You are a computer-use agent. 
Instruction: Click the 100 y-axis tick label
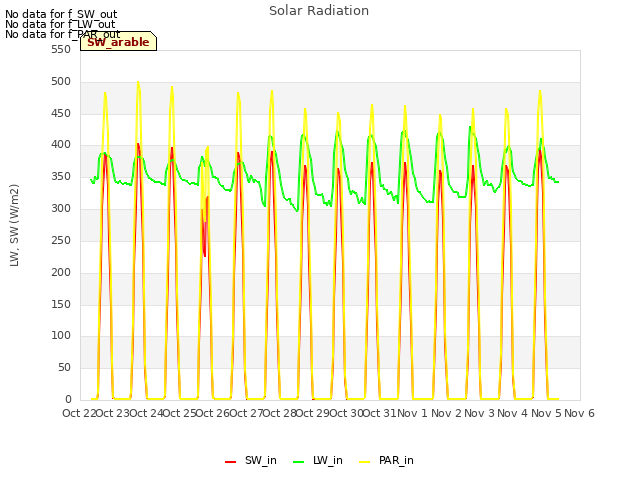pyautogui.click(x=61, y=336)
